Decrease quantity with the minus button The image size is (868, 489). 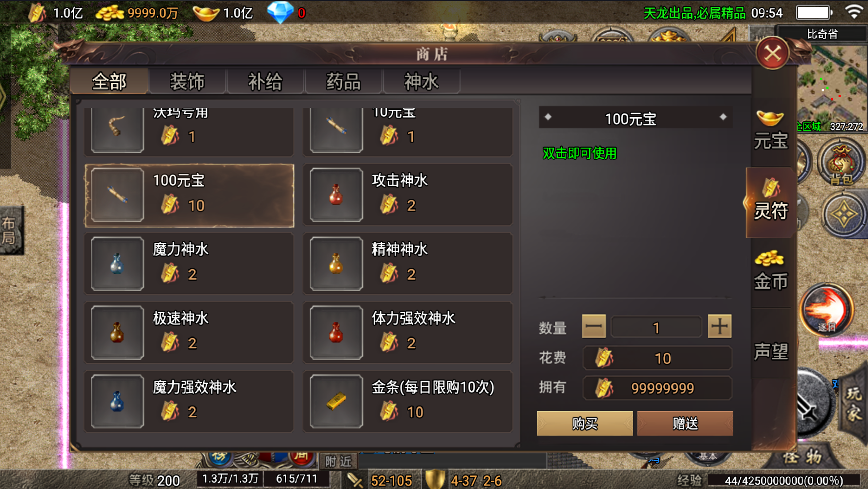(594, 326)
